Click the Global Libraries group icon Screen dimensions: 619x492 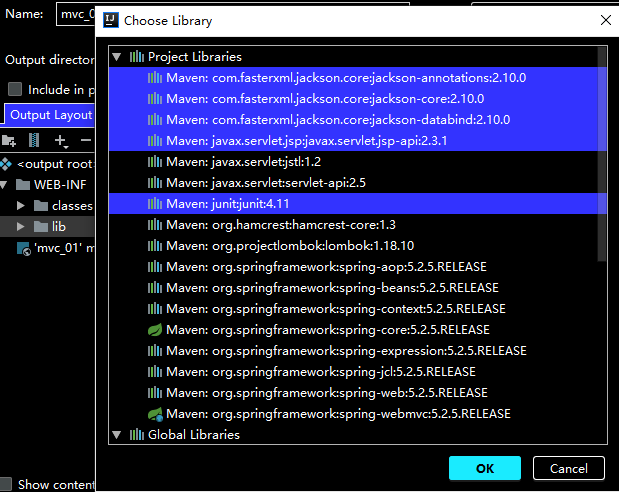point(137,435)
